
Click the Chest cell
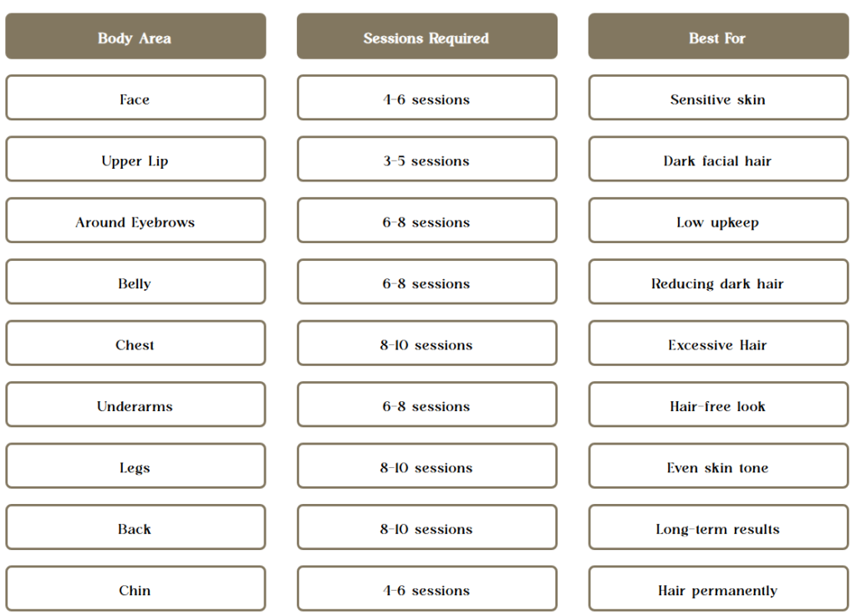[135, 344]
